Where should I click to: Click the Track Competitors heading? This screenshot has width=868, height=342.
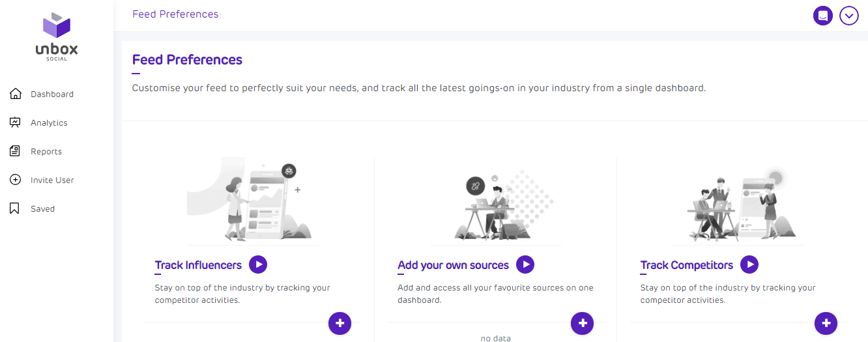click(x=686, y=265)
